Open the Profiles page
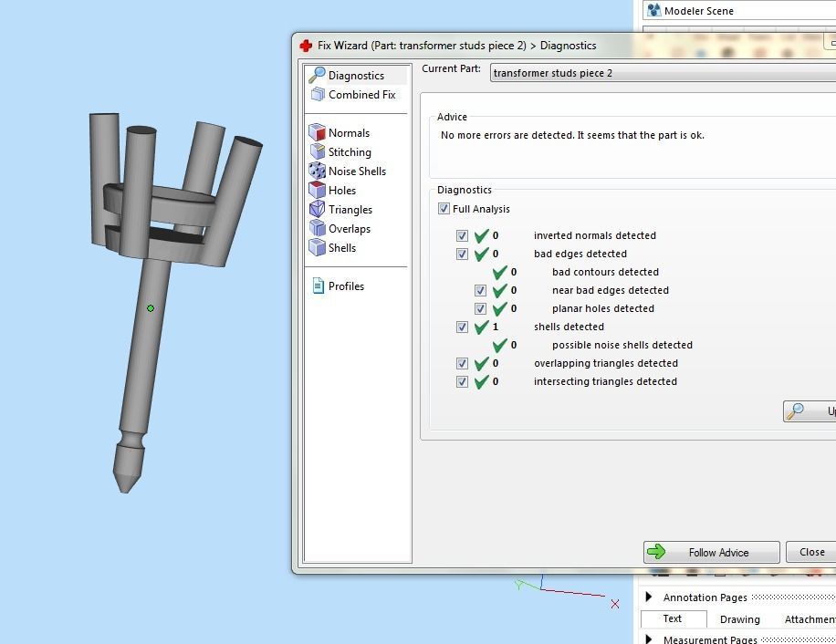Viewport: 836px width, 644px height. (x=339, y=286)
